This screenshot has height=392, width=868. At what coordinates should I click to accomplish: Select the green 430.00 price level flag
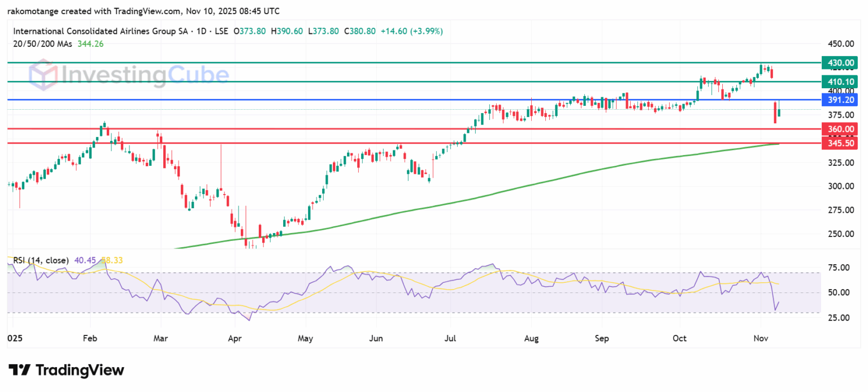(x=840, y=62)
